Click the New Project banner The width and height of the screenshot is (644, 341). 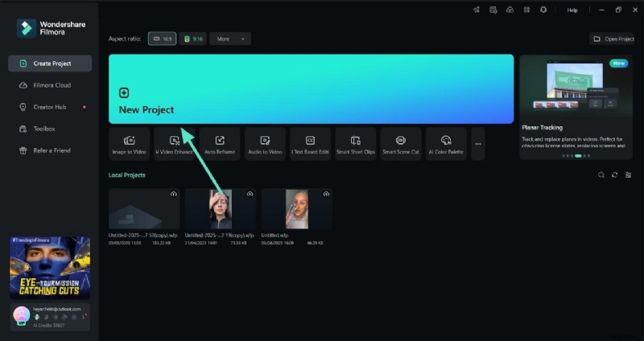[x=311, y=88]
